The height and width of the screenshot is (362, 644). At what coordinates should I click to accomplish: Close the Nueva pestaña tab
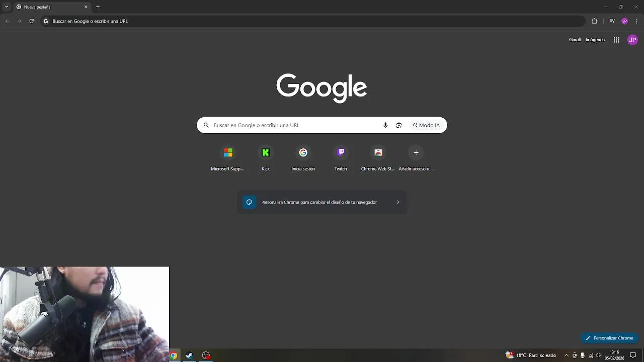[x=86, y=7]
